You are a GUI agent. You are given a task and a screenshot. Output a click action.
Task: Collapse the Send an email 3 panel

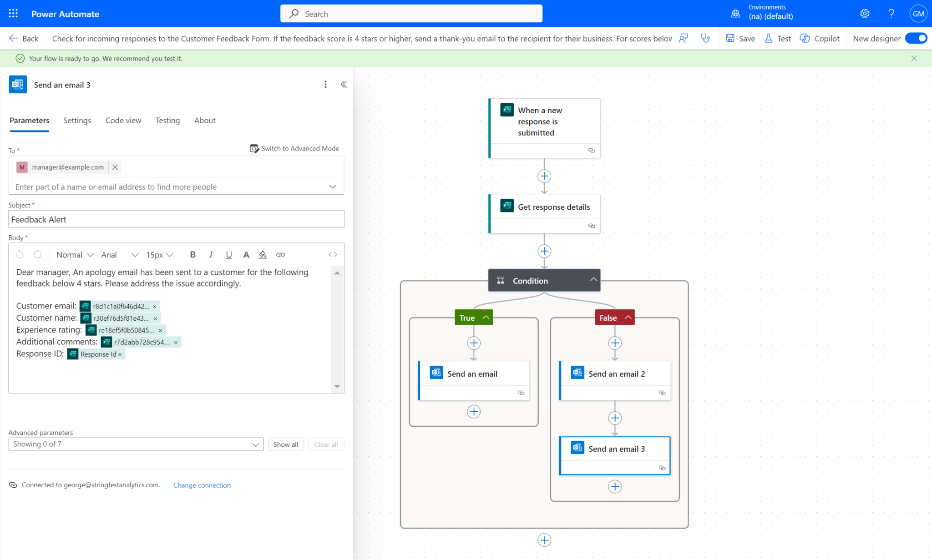344,85
